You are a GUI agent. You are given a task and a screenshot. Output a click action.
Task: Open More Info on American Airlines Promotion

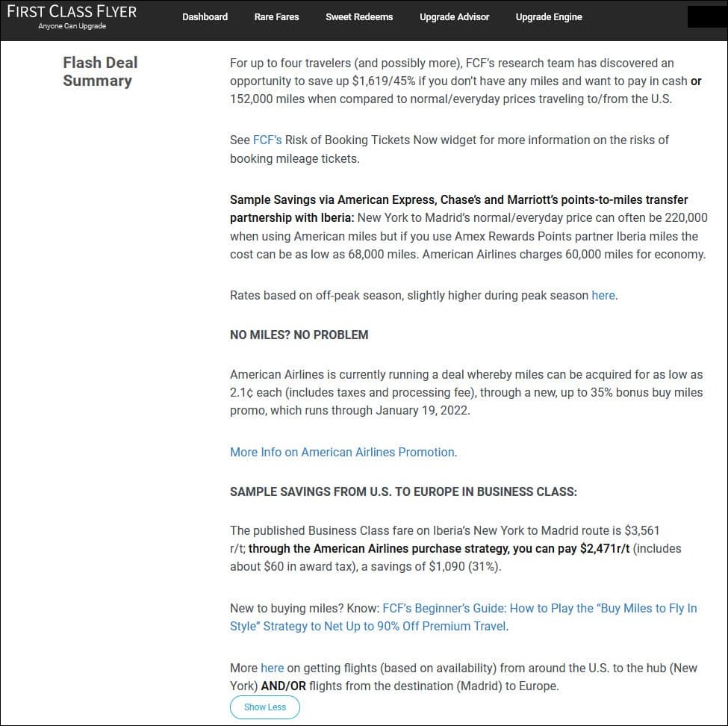pyautogui.click(x=342, y=452)
